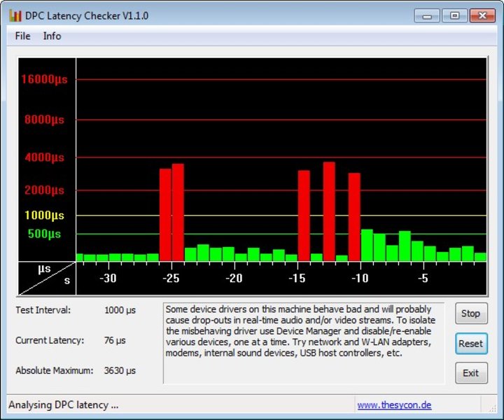This screenshot has height=420, width=504.
Task: Stop the latency analysis
Action: pos(471,314)
